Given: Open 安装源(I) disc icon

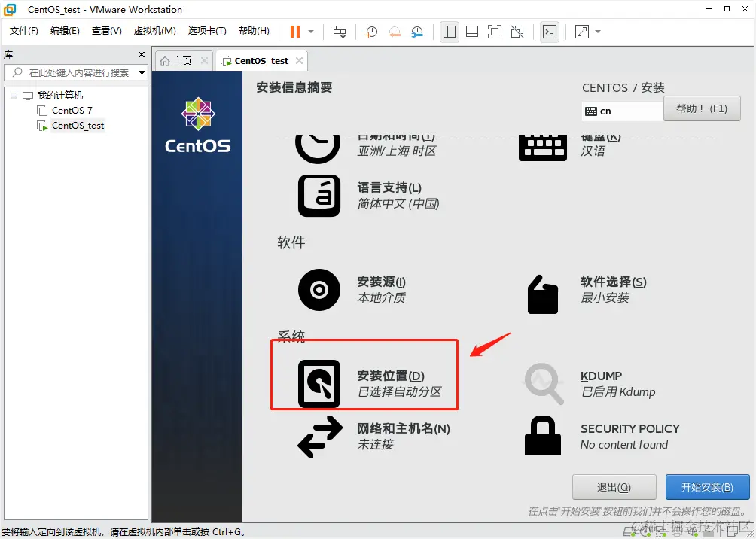Looking at the screenshot, I should pos(319,290).
